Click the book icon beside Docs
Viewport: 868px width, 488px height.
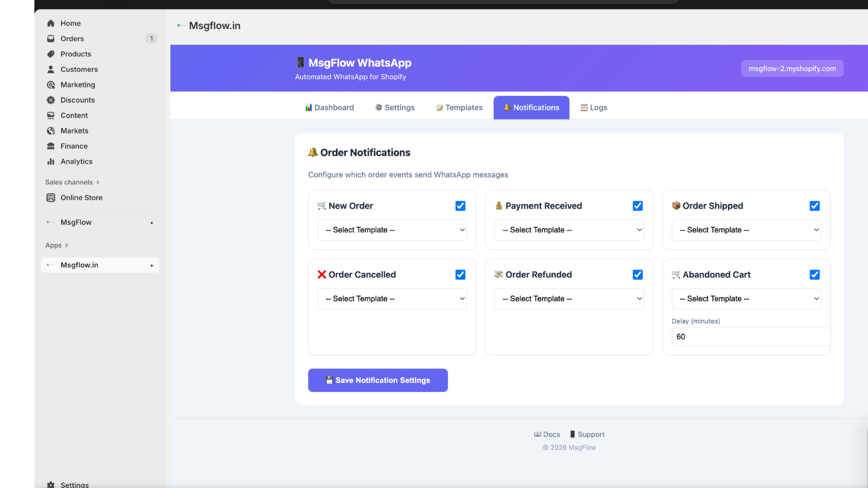point(538,434)
